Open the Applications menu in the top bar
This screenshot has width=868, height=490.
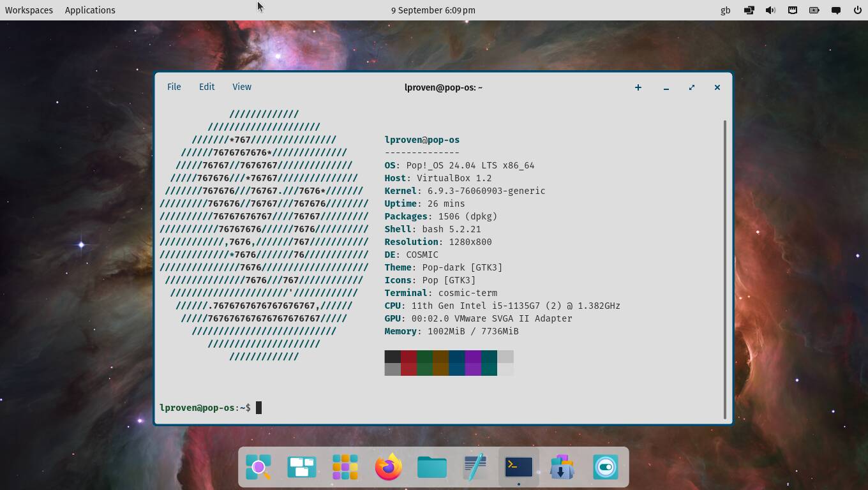tap(89, 10)
